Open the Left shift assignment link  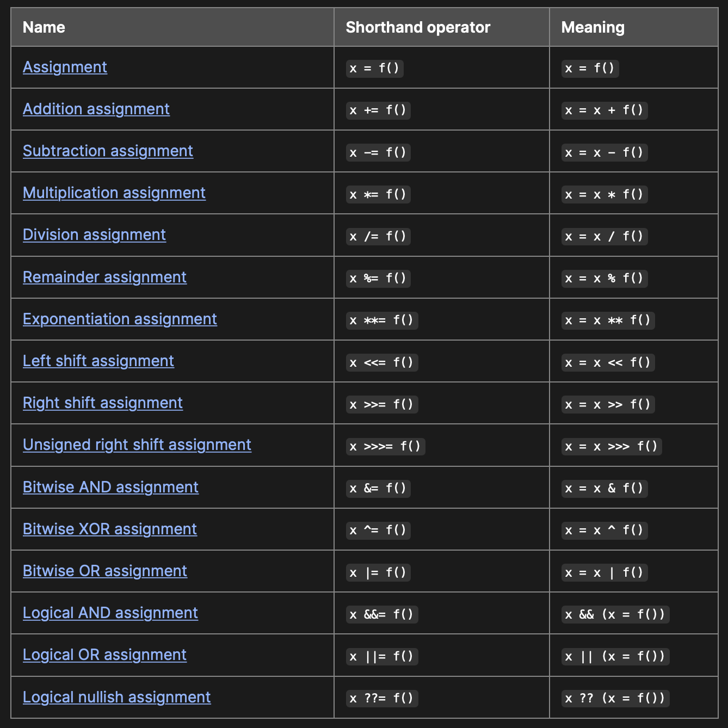tap(98, 361)
